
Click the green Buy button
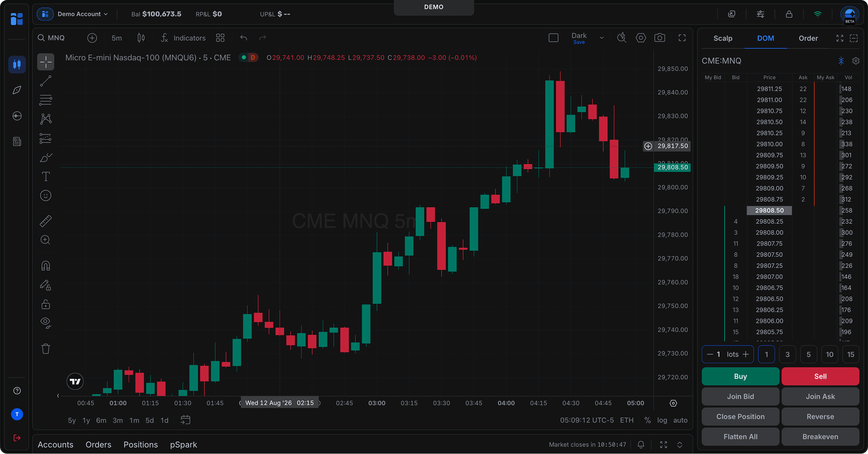(x=740, y=376)
